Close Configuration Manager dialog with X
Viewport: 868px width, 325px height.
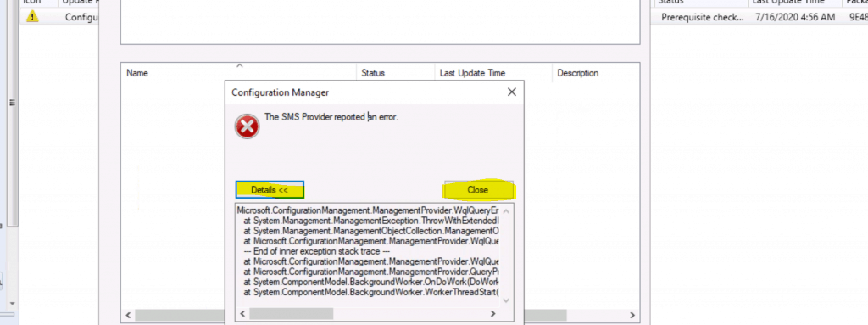click(x=511, y=92)
